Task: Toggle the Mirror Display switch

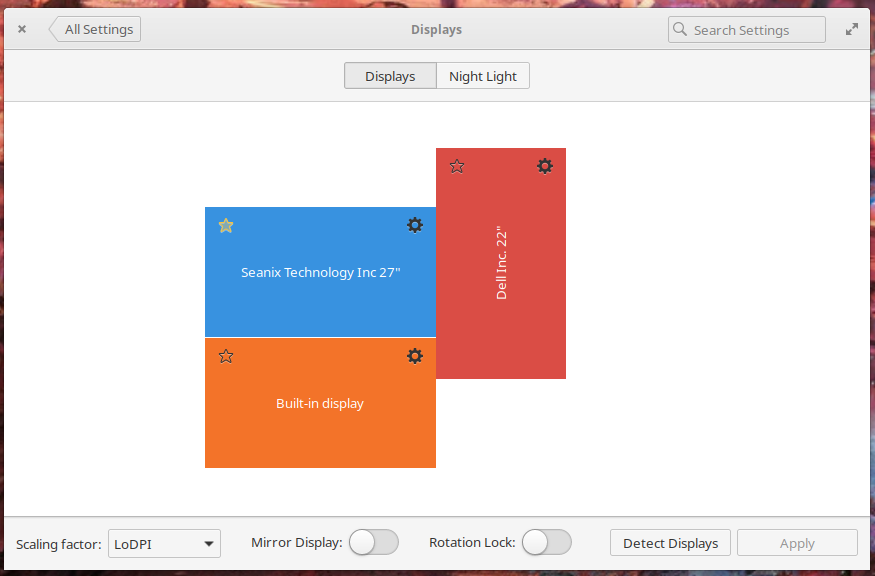Action: [x=374, y=543]
